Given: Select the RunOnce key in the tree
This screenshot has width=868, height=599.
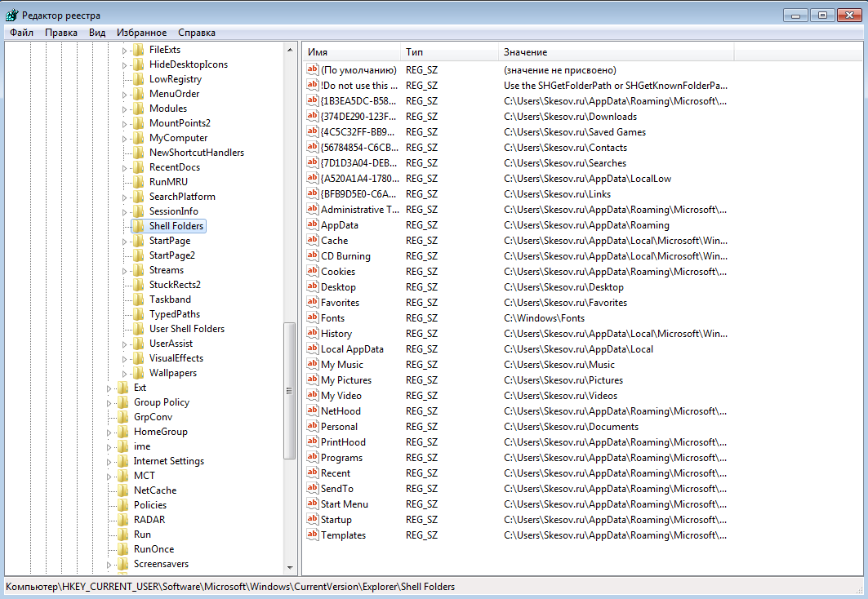Looking at the screenshot, I should 154,549.
